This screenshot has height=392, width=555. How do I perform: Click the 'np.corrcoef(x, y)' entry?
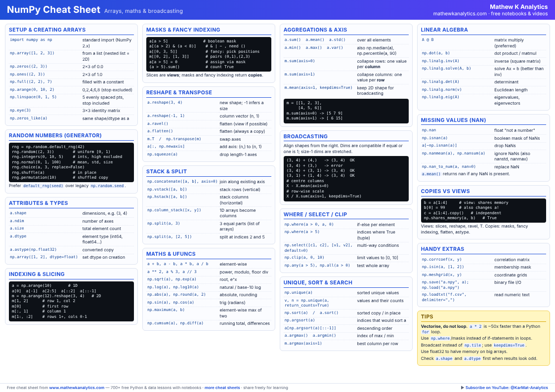[x=441, y=259]
